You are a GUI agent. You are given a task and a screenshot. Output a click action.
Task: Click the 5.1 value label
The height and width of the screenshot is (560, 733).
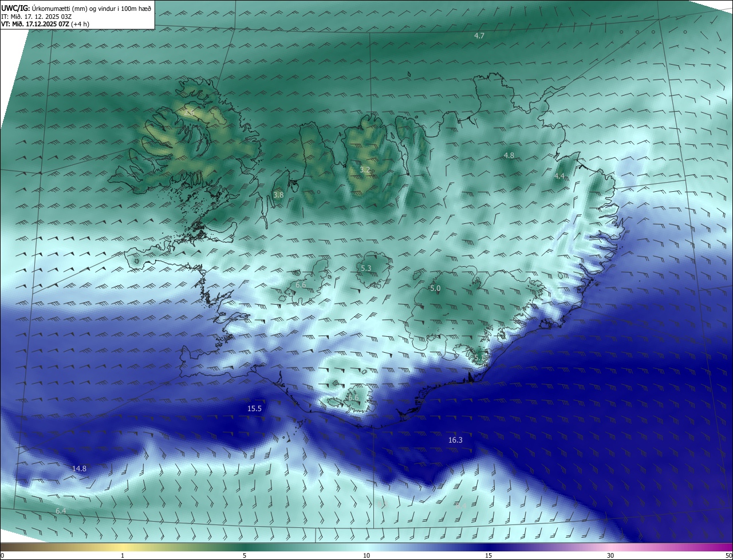click(x=479, y=358)
